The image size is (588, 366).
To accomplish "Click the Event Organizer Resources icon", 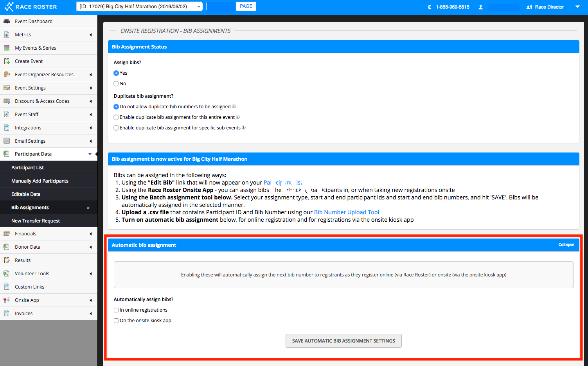I will coord(7,74).
